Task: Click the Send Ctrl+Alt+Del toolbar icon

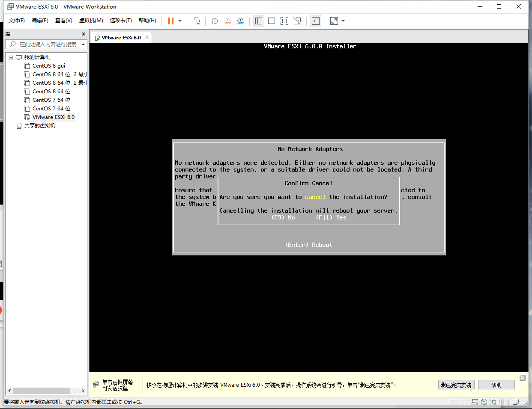Action: pyautogui.click(x=196, y=21)
